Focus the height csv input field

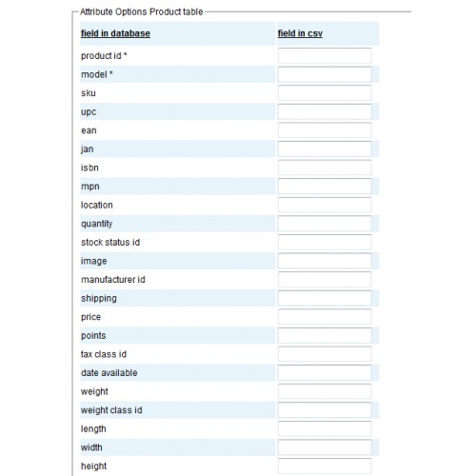tap(325, 466)
